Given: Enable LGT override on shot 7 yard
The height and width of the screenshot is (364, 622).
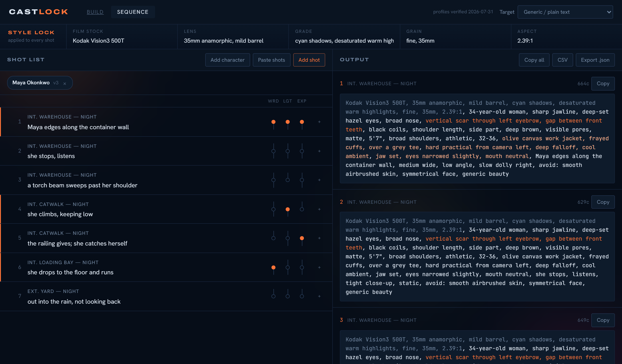Looking at the screenshot, I should tap(287, 296).
